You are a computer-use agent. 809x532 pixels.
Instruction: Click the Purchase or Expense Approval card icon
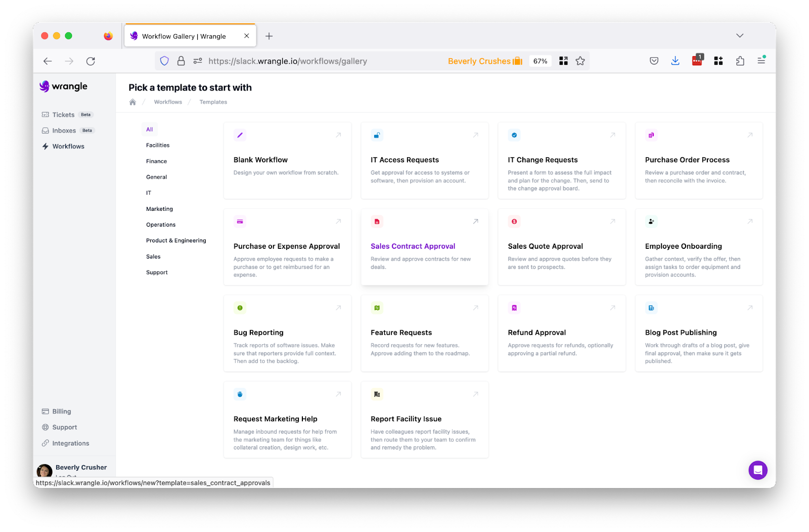[240, 221]
